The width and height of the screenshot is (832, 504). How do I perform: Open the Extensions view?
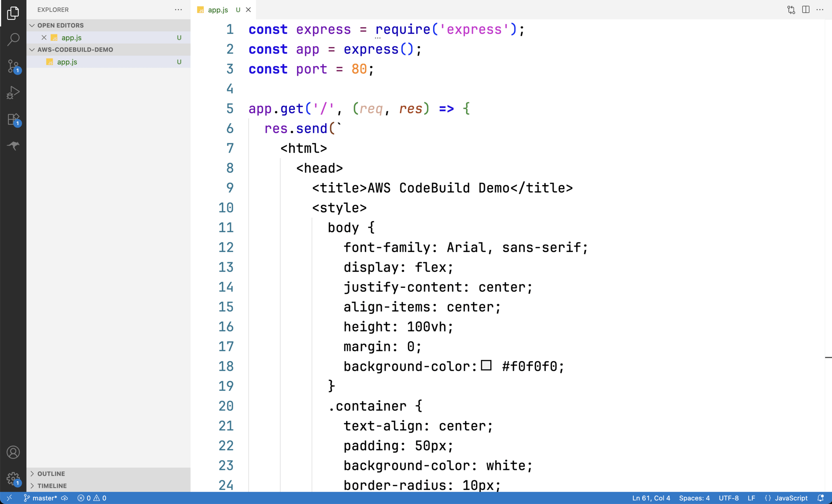pyautogui.click(x=13, y=119)
